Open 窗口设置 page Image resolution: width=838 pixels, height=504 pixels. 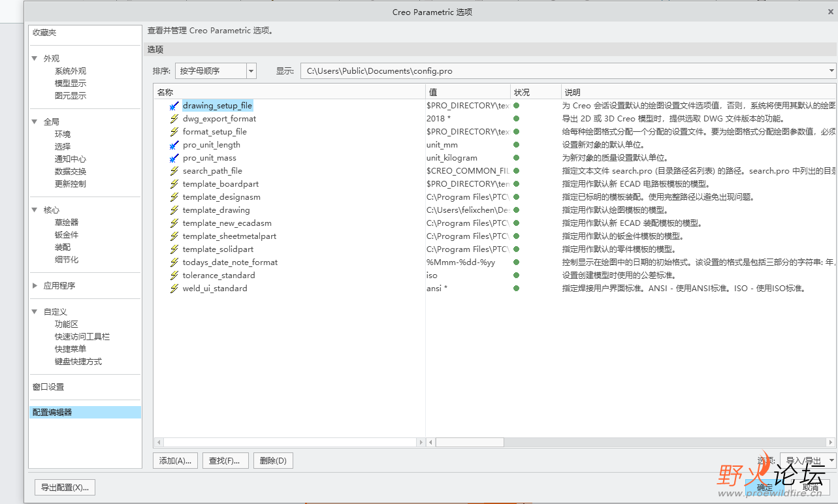tap(48, 387)
